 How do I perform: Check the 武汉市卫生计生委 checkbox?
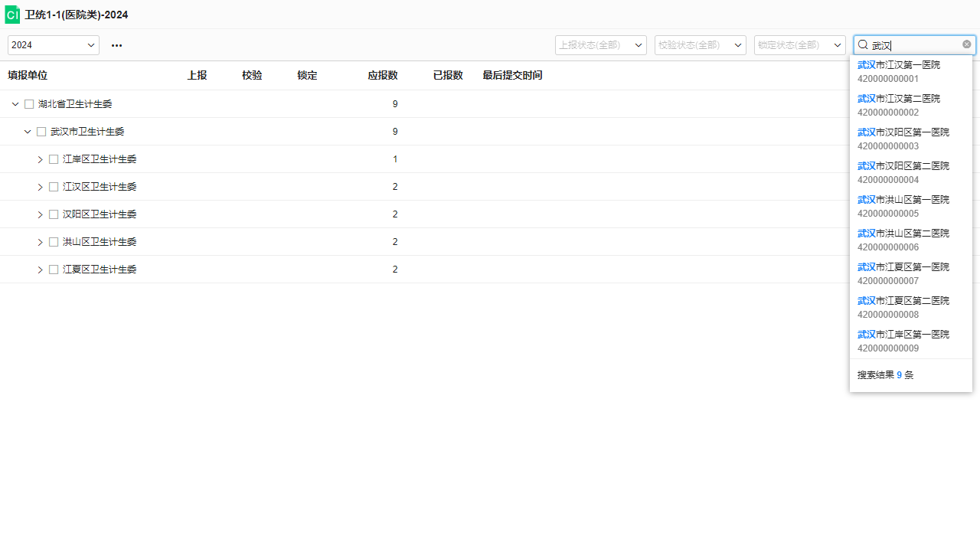pos(41,132)
